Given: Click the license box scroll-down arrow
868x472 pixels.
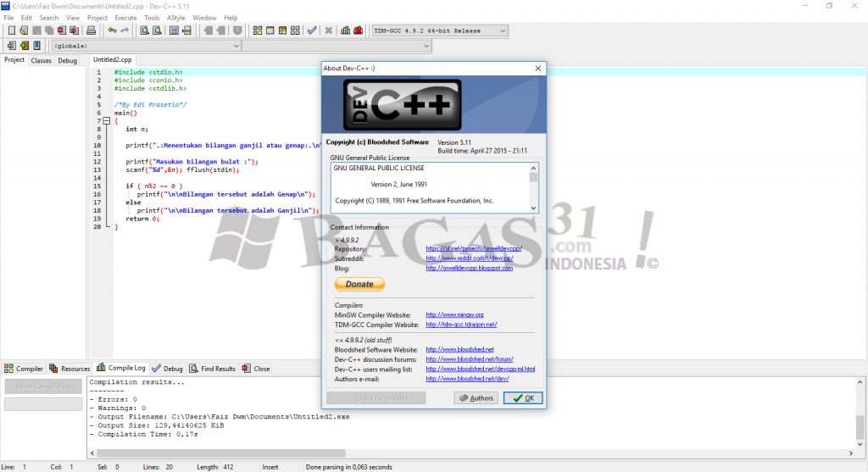Looking at the screenshot, I should click(x=534, y=208).
